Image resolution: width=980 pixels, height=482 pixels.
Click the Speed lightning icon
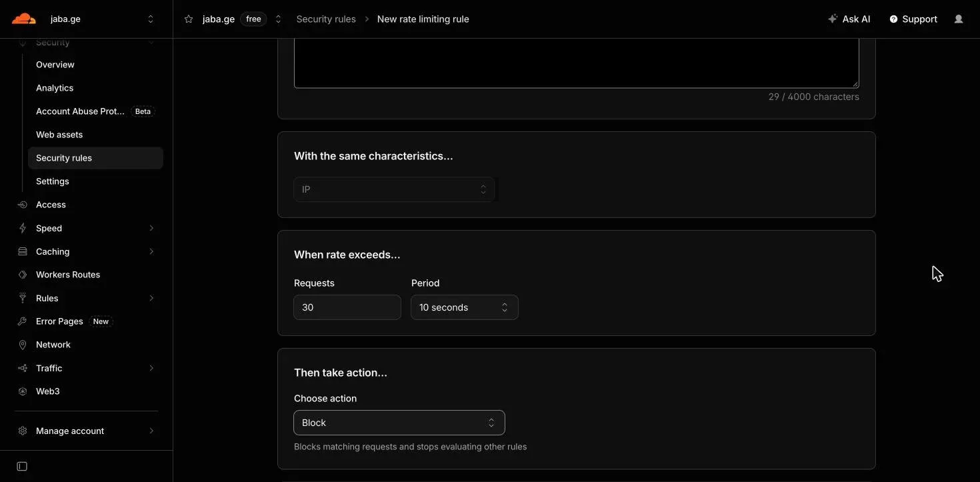pos(23,228)
